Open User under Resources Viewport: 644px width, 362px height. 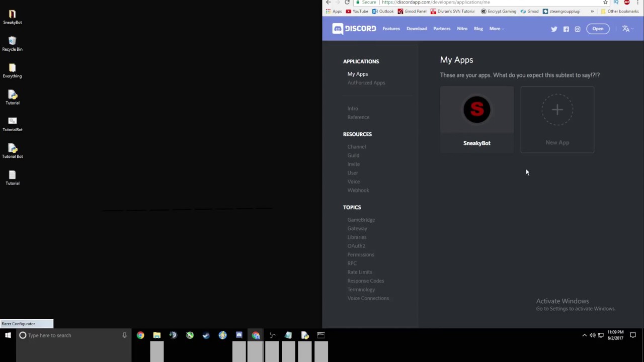point(353,173)
